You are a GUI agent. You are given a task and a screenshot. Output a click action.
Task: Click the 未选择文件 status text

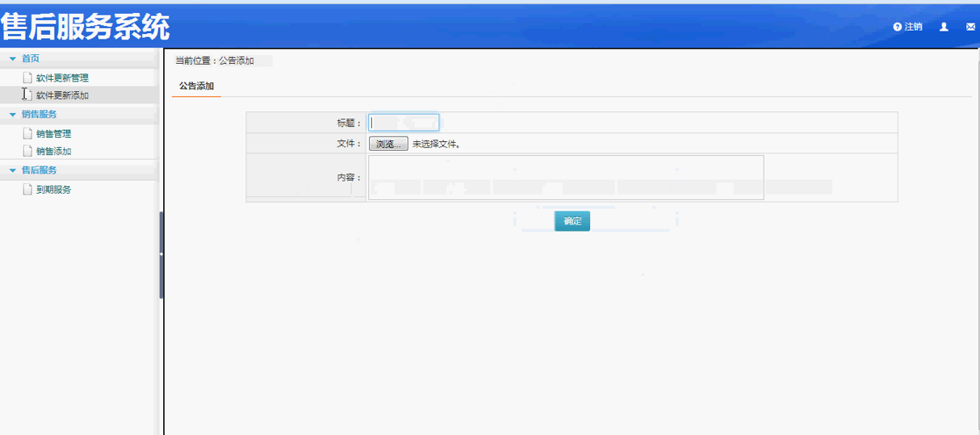[436, 144]
